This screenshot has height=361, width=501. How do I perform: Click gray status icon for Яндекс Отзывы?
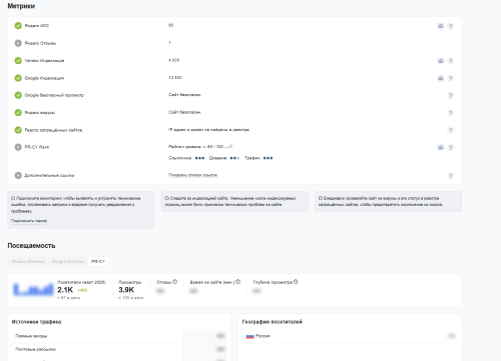(18, 43)
